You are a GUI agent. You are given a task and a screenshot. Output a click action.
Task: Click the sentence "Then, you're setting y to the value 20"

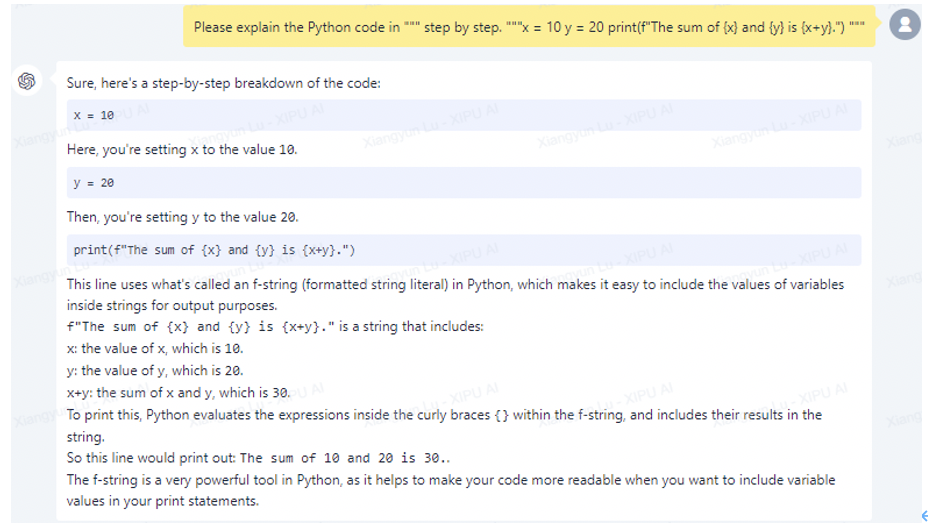click(x=182, y=217)
